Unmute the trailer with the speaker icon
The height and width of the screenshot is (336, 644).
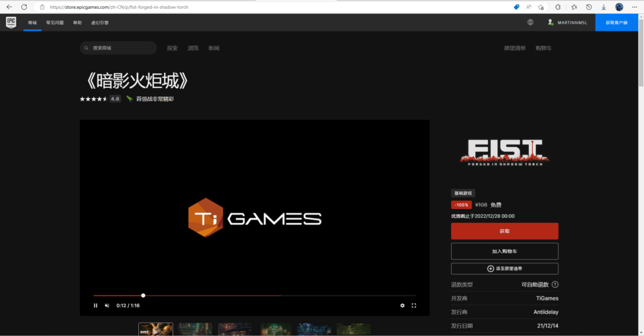(x=107, y=305)
